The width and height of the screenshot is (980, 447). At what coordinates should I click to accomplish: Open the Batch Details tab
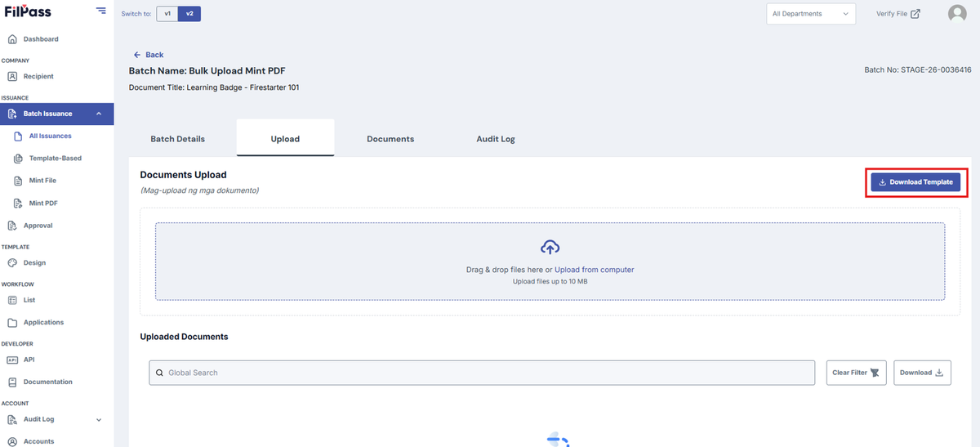point(178,139)
